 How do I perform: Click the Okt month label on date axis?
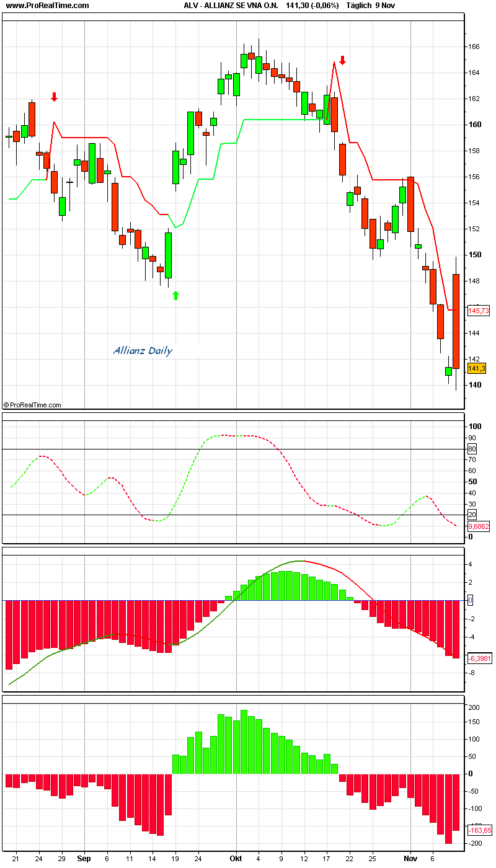pos(236,859)
